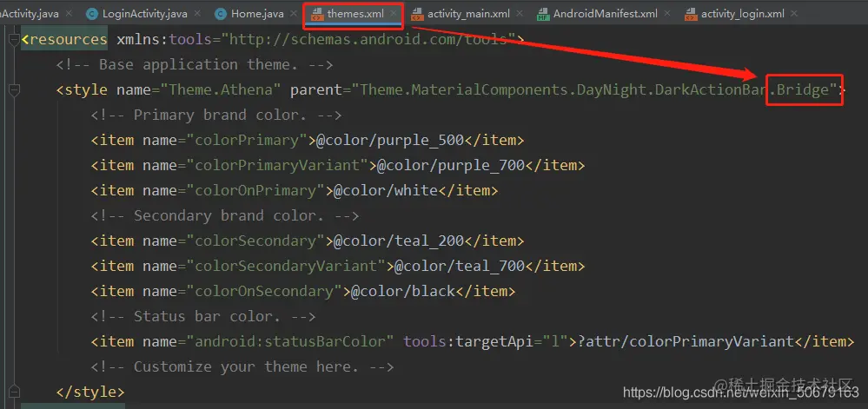Click the "android:statusBarColor" attribute name
The height and width of the screenshot is (409, 868).
point(290,341)
